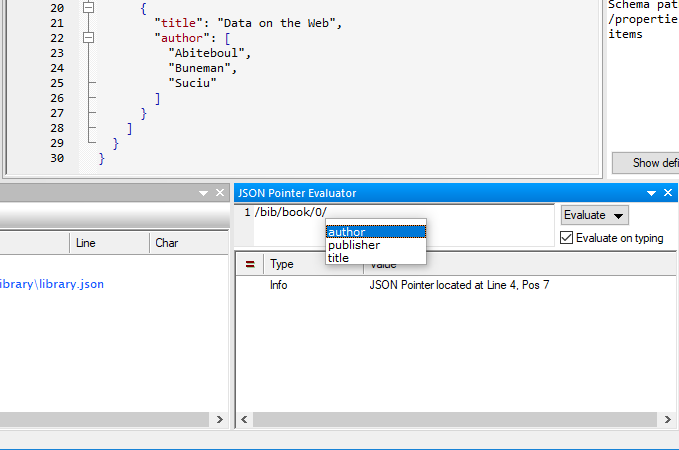Close the JSON Pointer Evaluator panel
Screen dimensions: 679x450
668,193
